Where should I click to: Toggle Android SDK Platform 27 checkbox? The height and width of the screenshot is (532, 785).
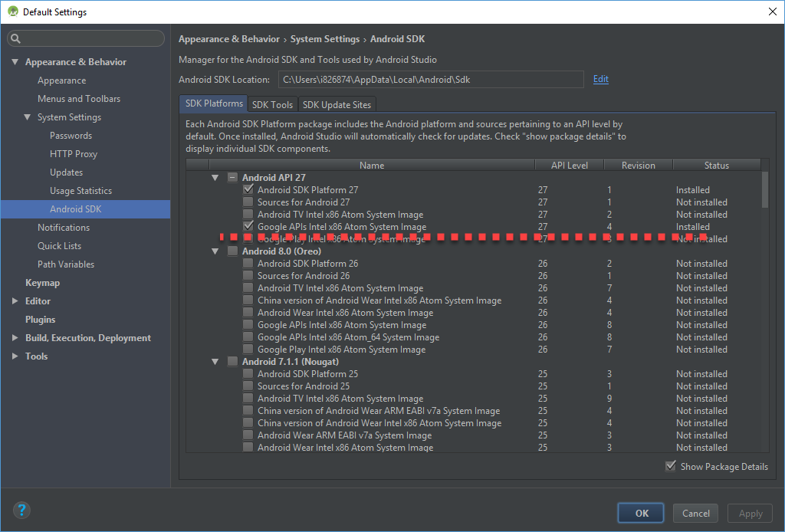click(248, 189)
